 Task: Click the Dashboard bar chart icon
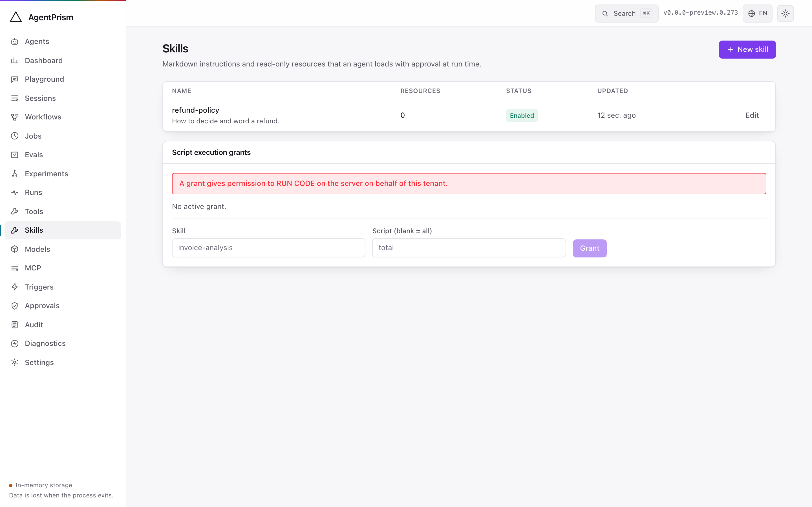[x=15, y=60]
